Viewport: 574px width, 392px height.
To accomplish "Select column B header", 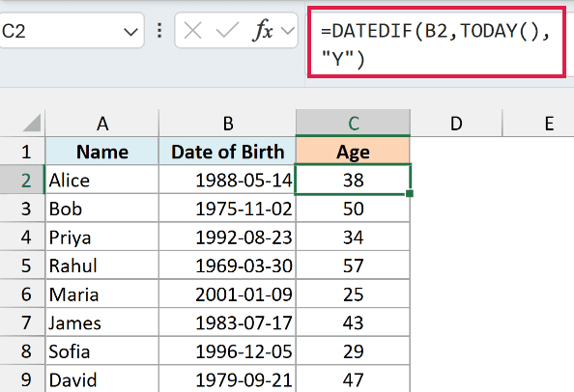I will 227,124.
